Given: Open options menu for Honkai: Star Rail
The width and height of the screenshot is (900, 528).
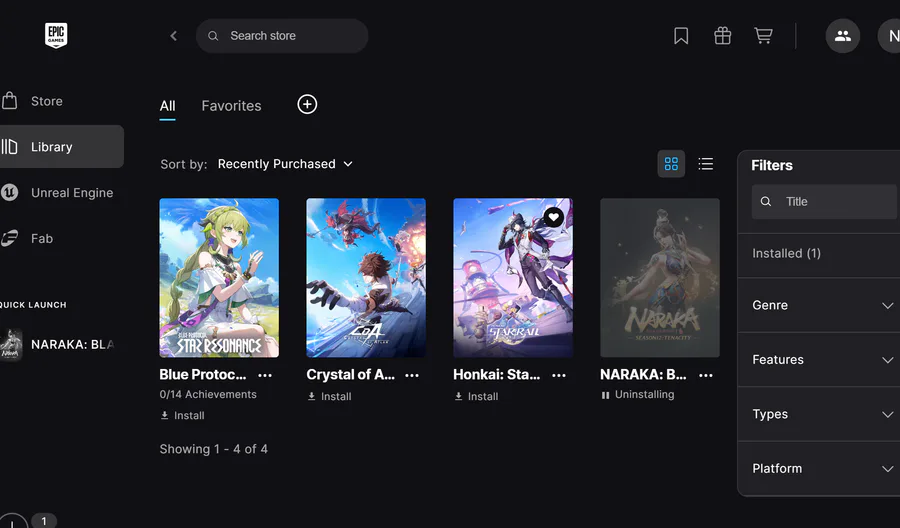Looking at the screenshot, I should tap(558, 375).
